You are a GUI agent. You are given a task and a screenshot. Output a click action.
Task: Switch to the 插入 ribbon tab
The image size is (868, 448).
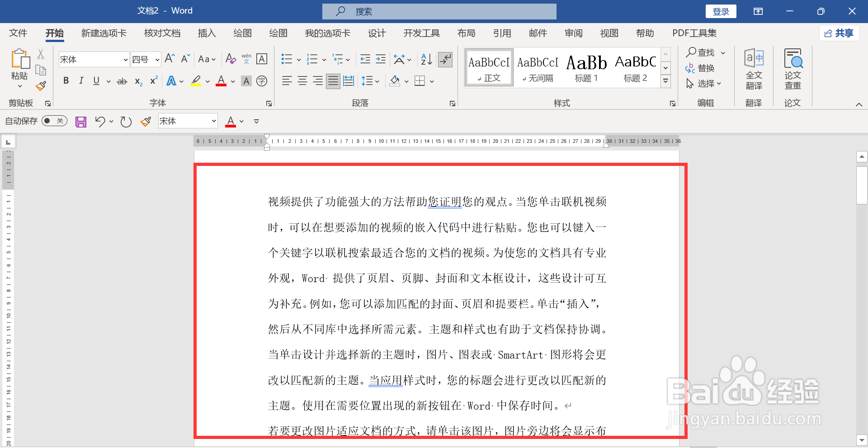click(x=207, y=33)
